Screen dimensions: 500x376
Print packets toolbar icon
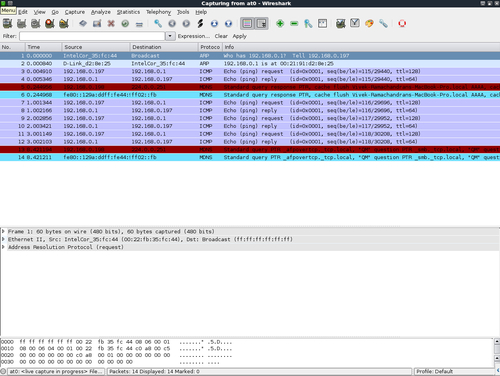139,24
